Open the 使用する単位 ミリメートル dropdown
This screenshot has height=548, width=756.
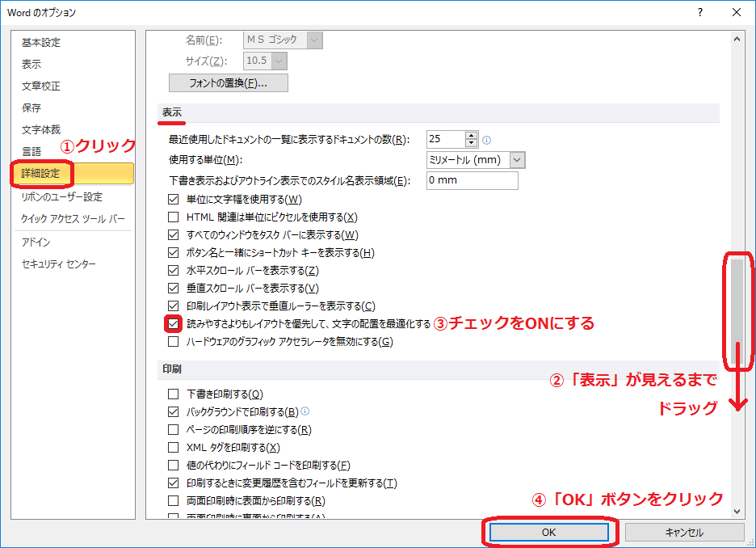pos(517,160)
